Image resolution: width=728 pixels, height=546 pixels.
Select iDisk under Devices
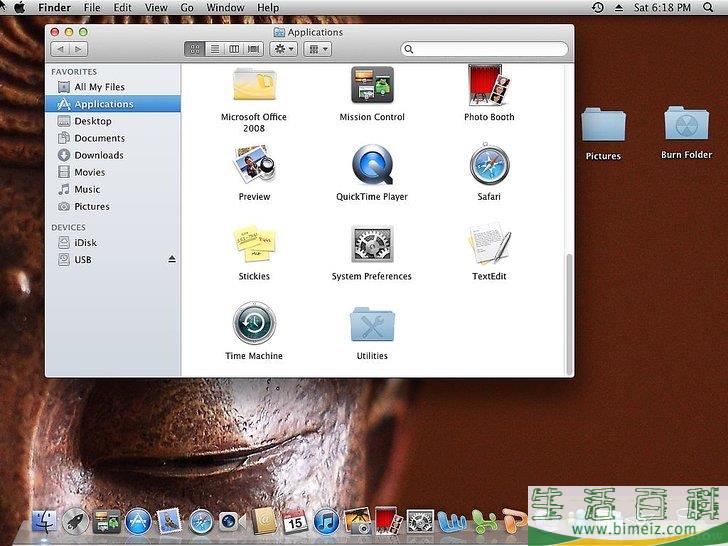click(x=113, y=242)
